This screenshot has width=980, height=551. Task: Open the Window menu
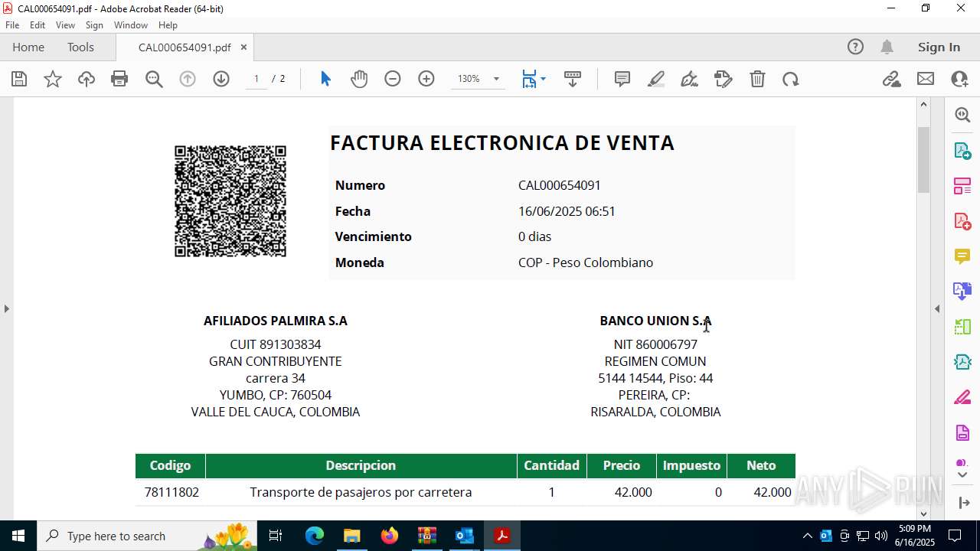coord(131,25)
